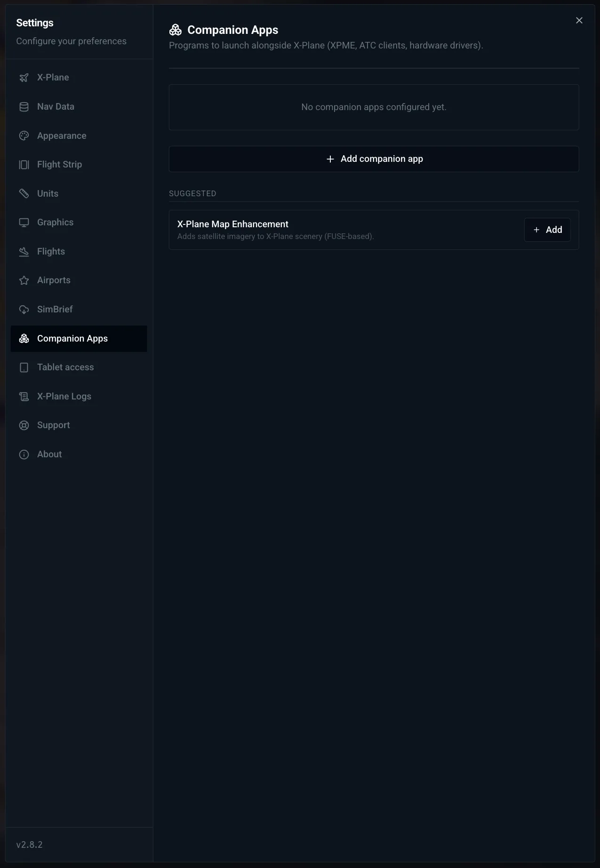Add the X-Plane Map Enhancement suggestion

[x=547, y=230]
